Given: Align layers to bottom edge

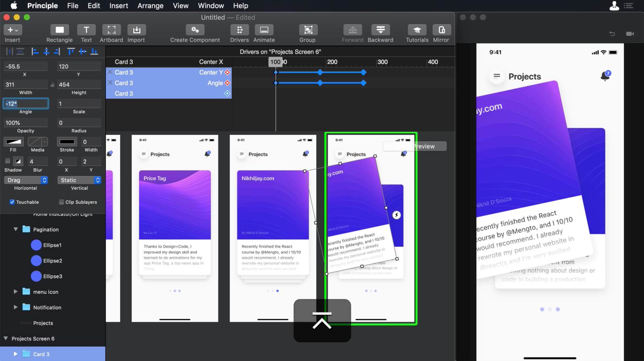Looking at the screenshot, I should pos(94,51).
